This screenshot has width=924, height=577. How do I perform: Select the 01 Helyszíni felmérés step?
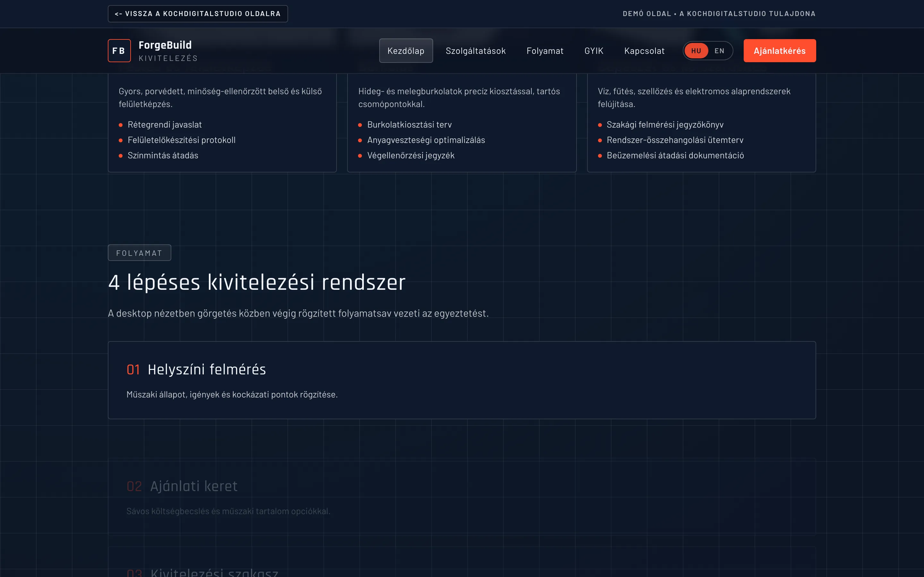tap(206, 369)
